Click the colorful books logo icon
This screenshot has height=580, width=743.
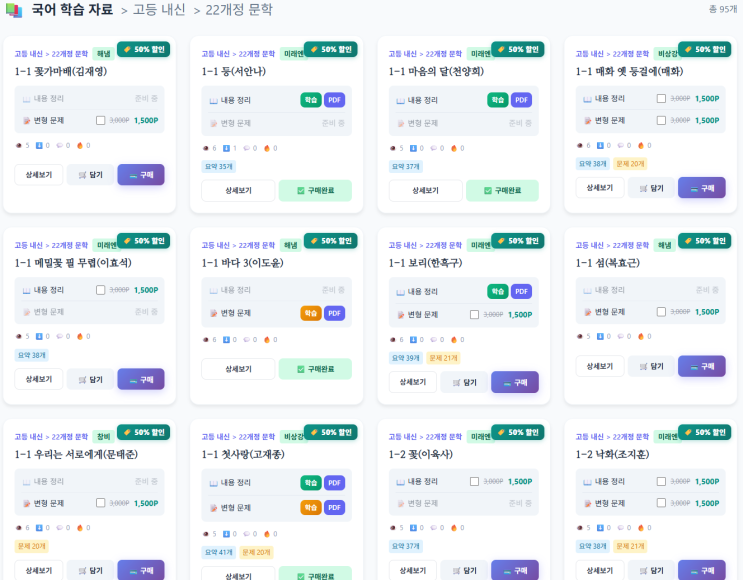click(14, 10)
